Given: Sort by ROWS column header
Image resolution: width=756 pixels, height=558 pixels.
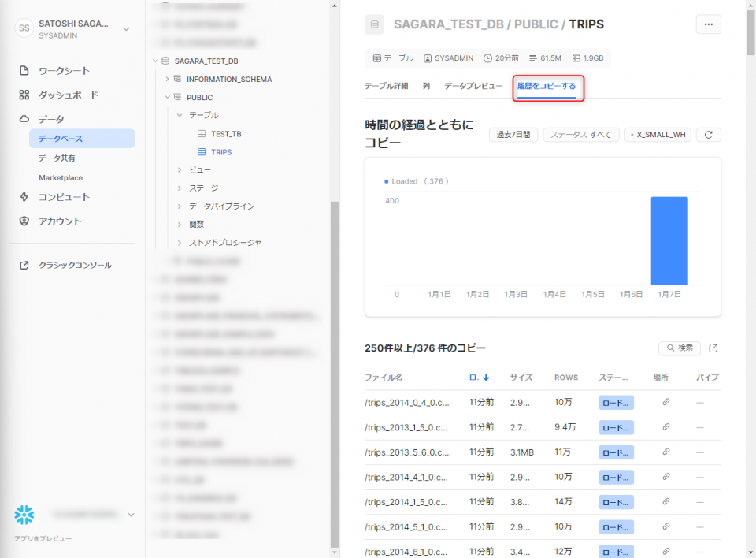Looking at the screenshot, I should (x=566, y=378).
